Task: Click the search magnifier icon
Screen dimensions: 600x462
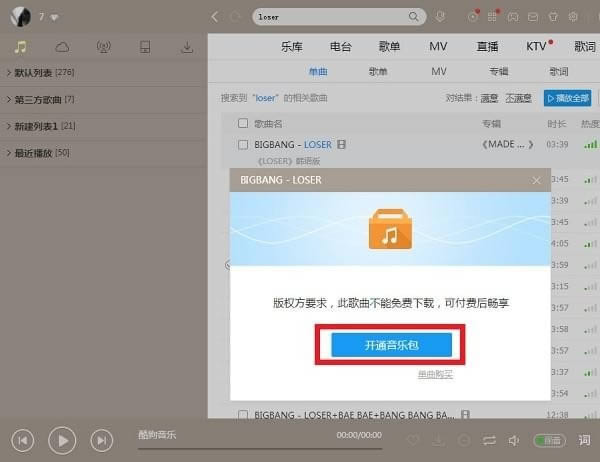Action: coord(413,17)
